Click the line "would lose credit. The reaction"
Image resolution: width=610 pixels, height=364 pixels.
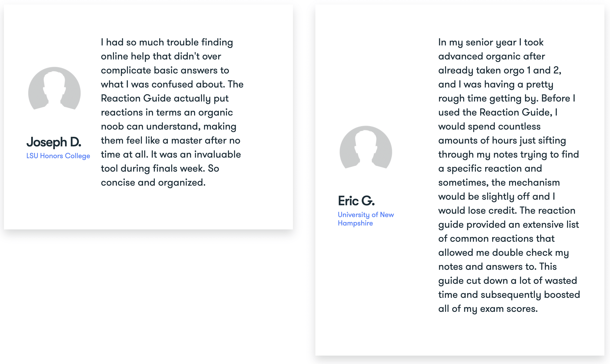(507, 211)
